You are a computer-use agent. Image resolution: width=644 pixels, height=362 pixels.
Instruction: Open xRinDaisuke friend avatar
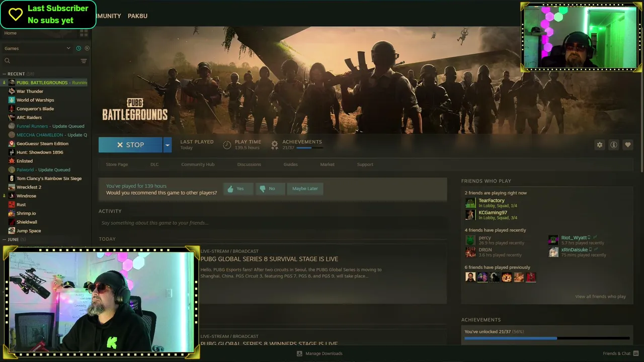click(553, 252)
